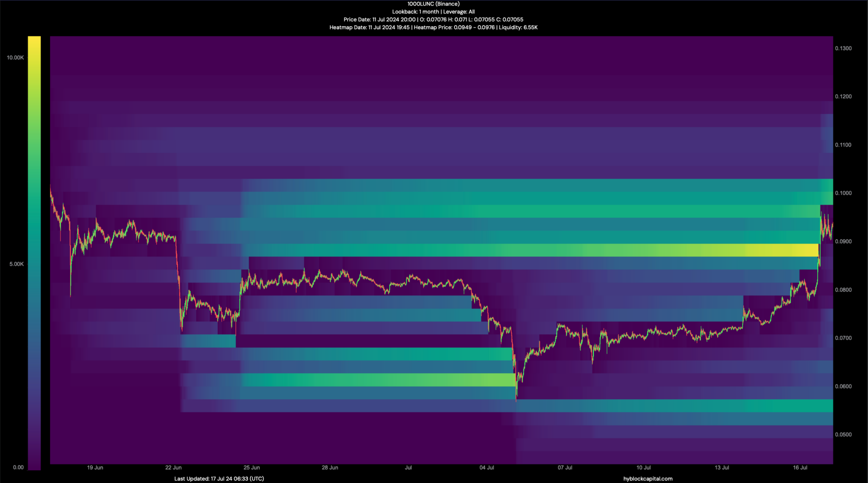Click the Jul date axis label

pos(408,468)
